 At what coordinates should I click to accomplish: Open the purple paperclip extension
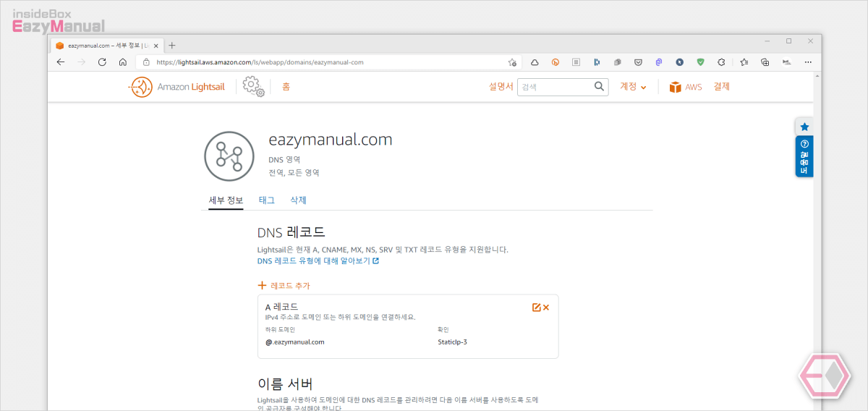point(659,62)
